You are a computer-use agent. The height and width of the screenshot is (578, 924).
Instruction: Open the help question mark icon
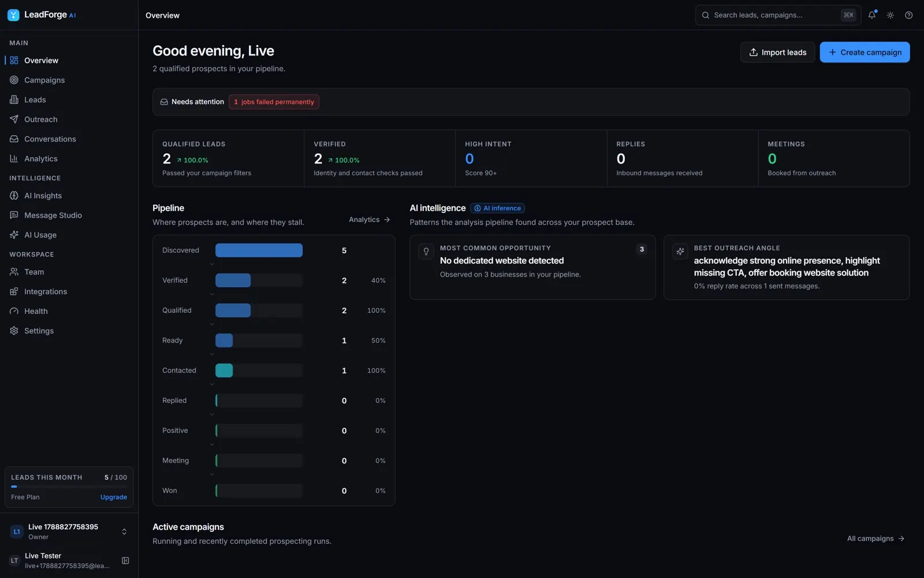[909, 15]
